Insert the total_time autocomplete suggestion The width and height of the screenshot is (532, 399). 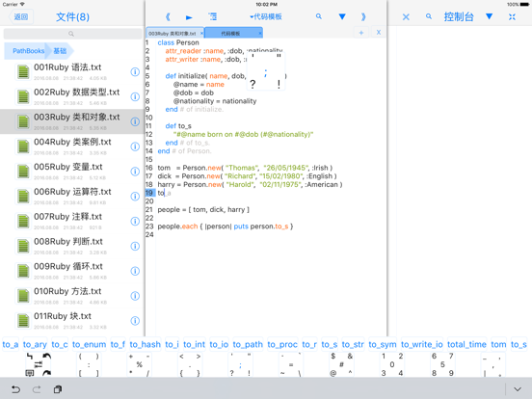[x=466, y=344]
